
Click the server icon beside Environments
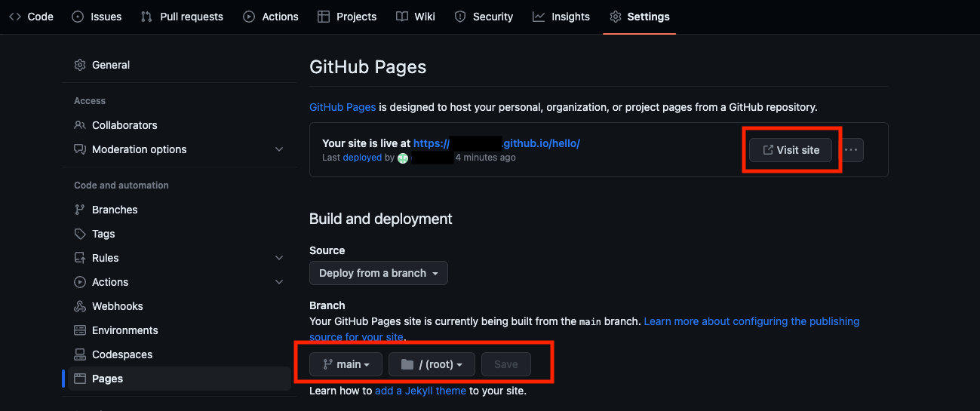point(80,330)
